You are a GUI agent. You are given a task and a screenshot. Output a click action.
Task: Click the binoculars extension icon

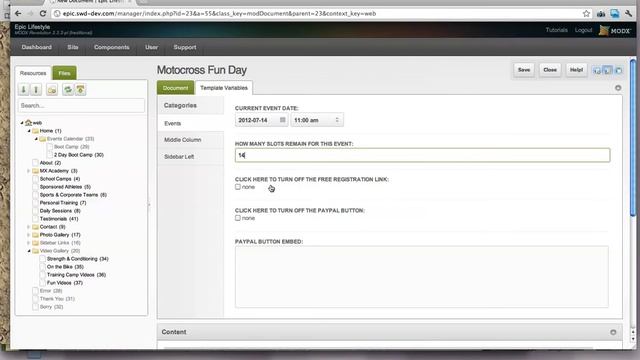coord(601,14)
